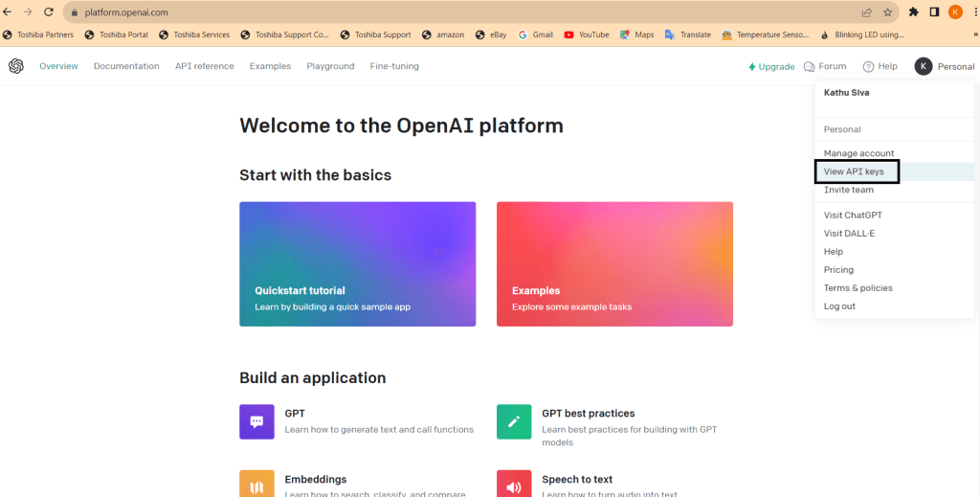Click the Embeddings heading link

point(316,480)
